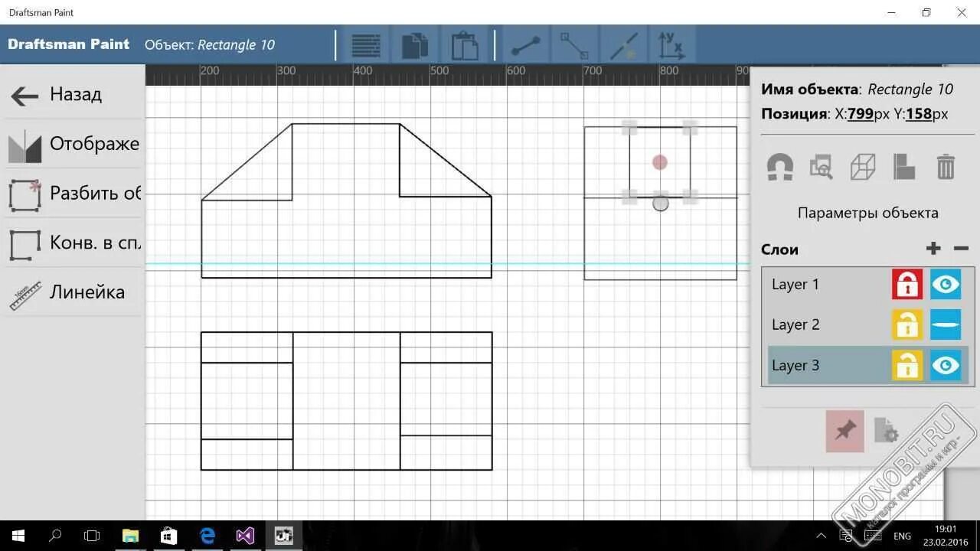Hide Layer 3 with its eye icon
Screen dimensions: 980x551
[x=946, y=365]
